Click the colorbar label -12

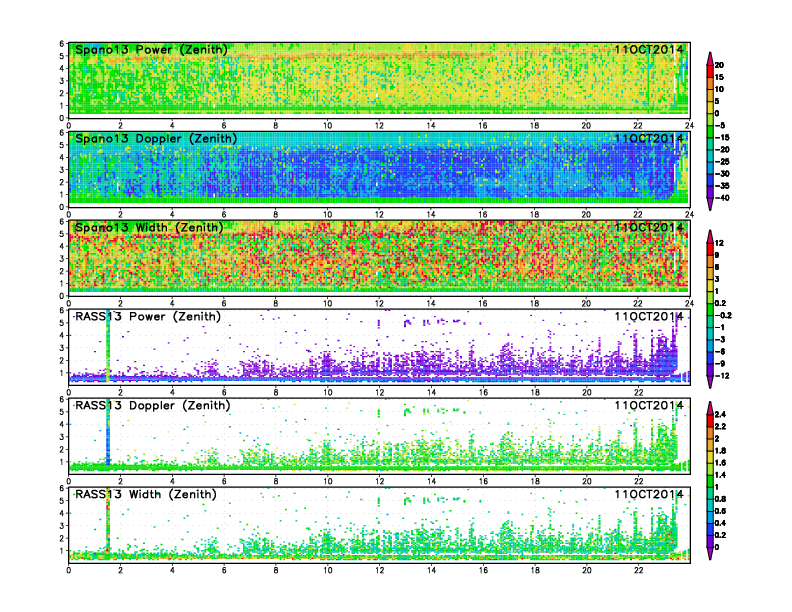point(722,376)
